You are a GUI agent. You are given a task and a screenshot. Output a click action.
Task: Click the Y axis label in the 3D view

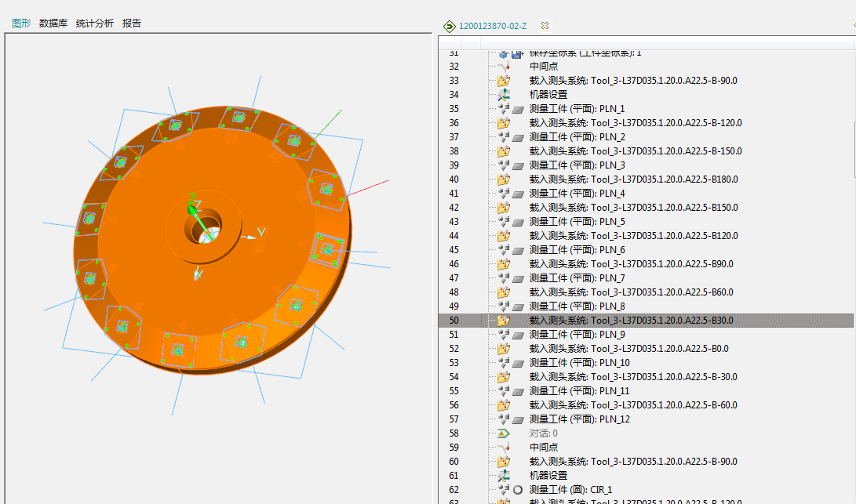(261, 232)
